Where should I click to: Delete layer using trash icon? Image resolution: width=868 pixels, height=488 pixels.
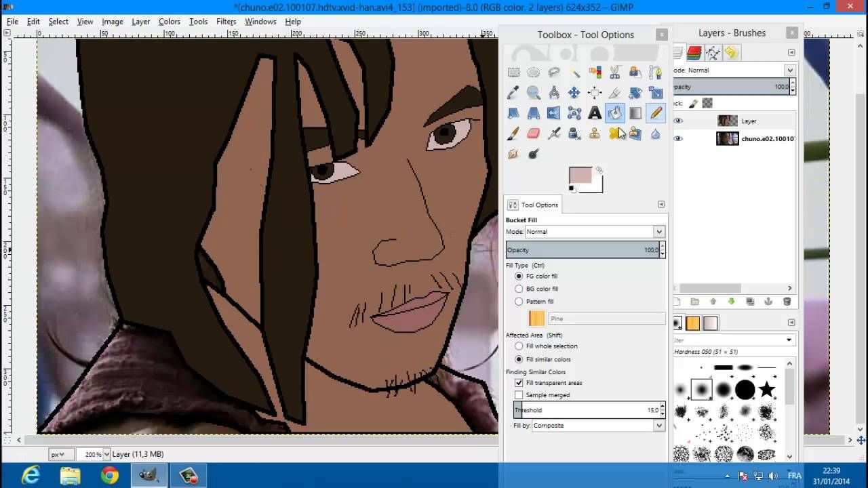[787, 302]
